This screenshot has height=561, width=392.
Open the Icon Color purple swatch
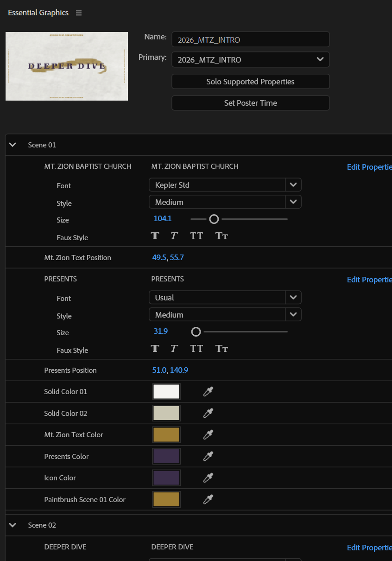coord(166,478)
